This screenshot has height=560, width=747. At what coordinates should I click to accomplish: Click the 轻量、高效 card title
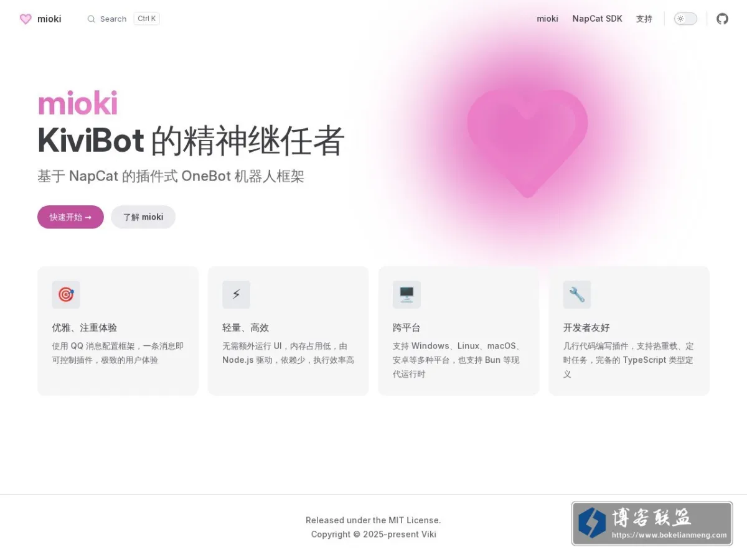click(245, 327)
